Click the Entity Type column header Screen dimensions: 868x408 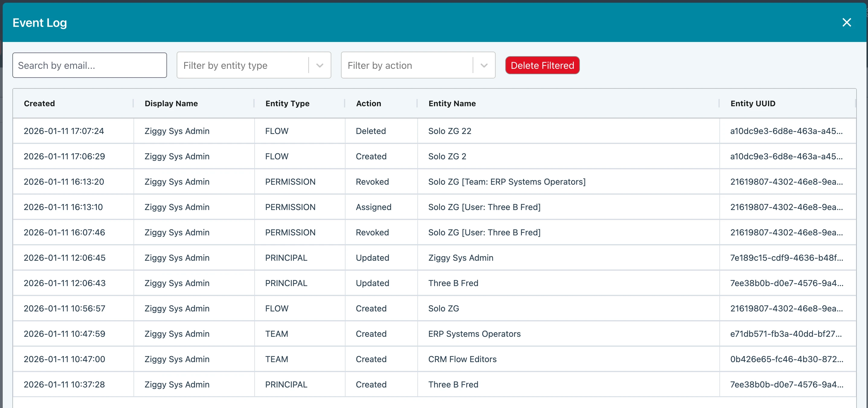(287, 103)
